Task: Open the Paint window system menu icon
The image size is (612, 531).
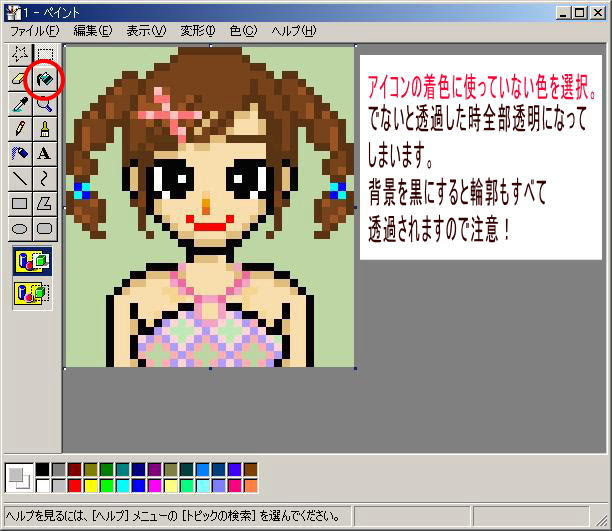Action: click(x=13, y=13)
